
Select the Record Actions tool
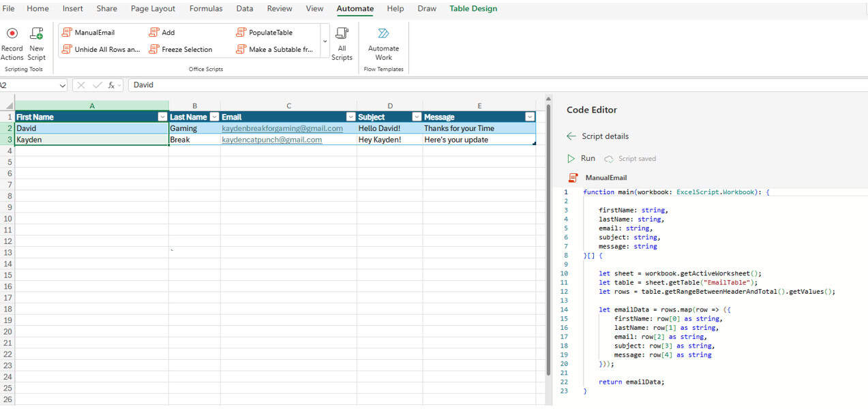point(12,42)
